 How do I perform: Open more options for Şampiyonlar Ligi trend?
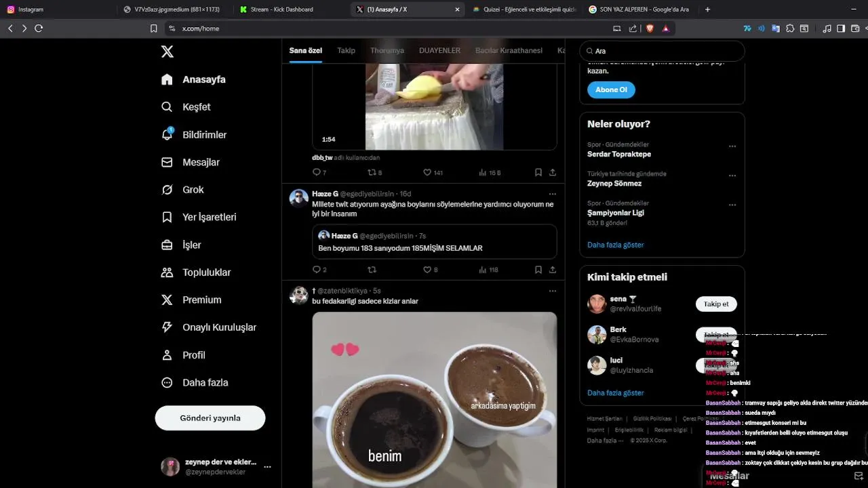pos(732,205)
